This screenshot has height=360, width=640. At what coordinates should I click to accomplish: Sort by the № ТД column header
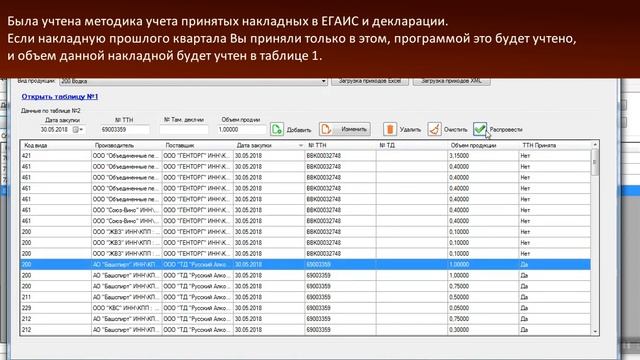(x=412, y=145)
